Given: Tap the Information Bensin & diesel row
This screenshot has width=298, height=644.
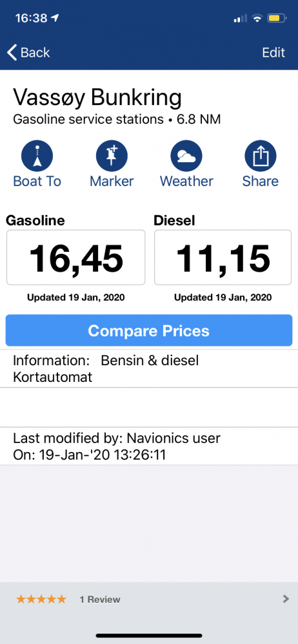Looking at the screenshot, I should (x=149, y=368).
